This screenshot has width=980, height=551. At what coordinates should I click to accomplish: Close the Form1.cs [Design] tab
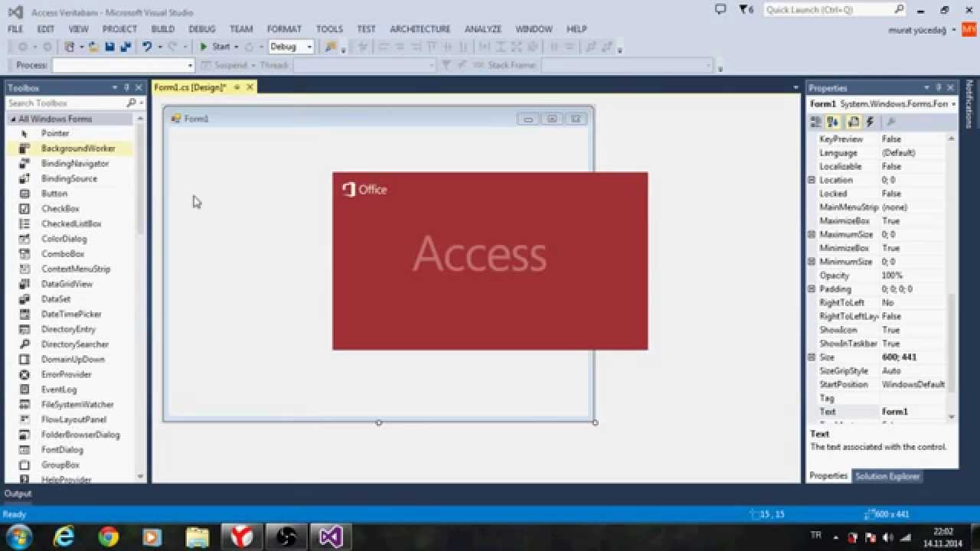250,87
